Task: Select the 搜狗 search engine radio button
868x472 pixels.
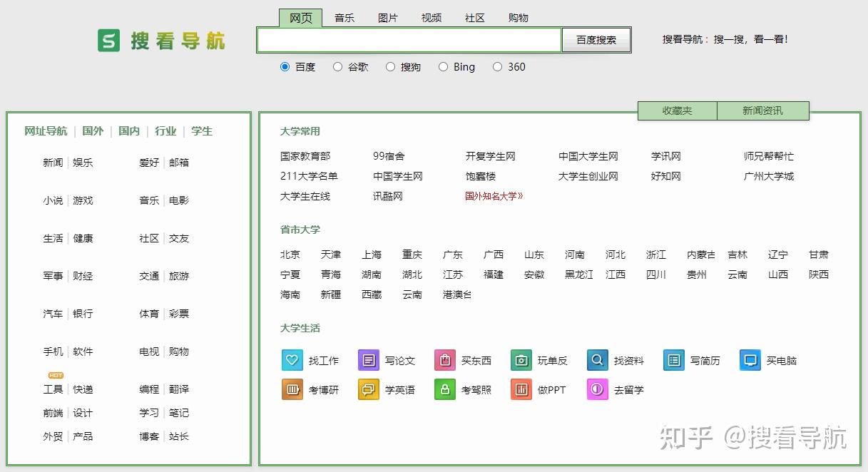Action: (x=390, y=67)
